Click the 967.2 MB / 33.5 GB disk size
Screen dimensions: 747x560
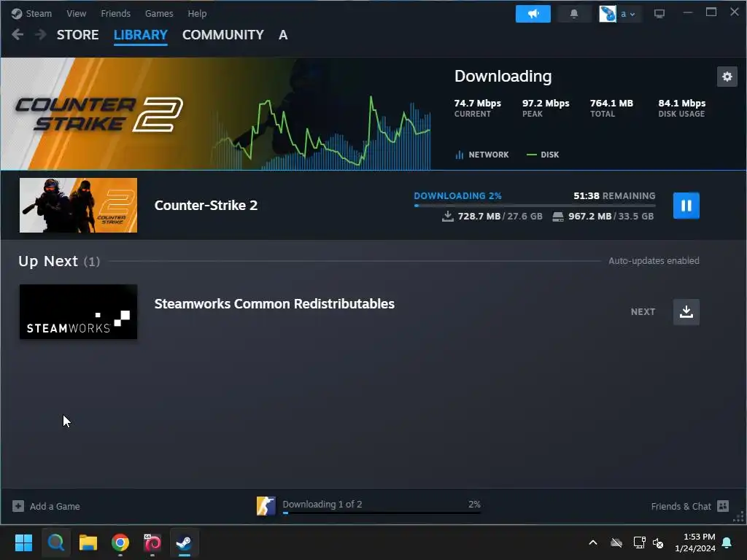(603, 216)
